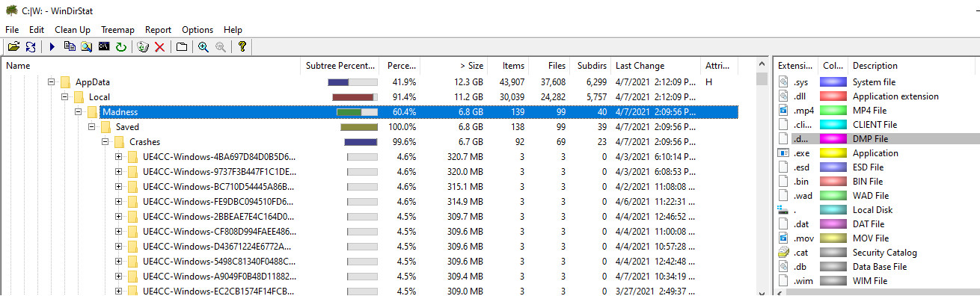Select the DAT File extension row
The width and height of the screenshot is (980, 296).
(x=876, y=224)
